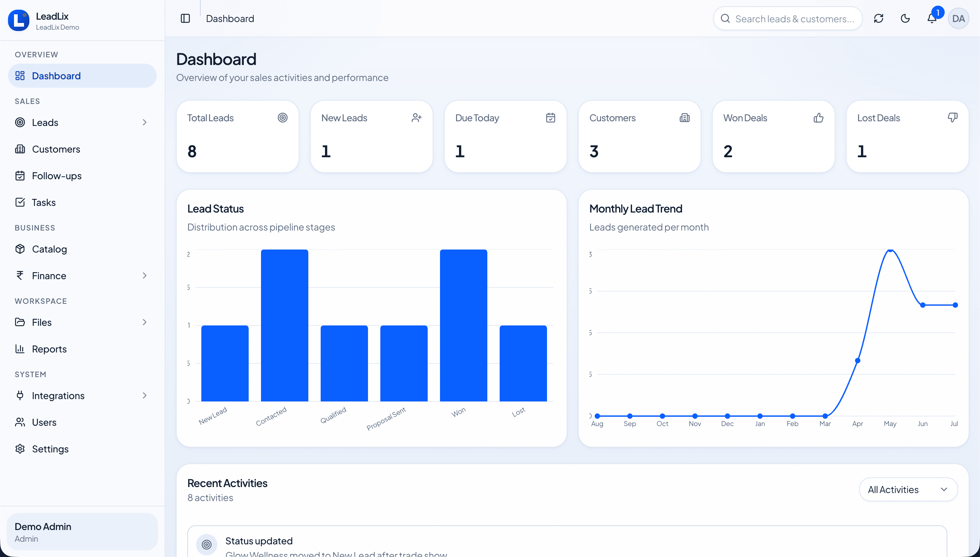Viewport: 980px width, 557px height.
Task: Click the Customers building icon in sidebar
Action: tap(20, 149)
